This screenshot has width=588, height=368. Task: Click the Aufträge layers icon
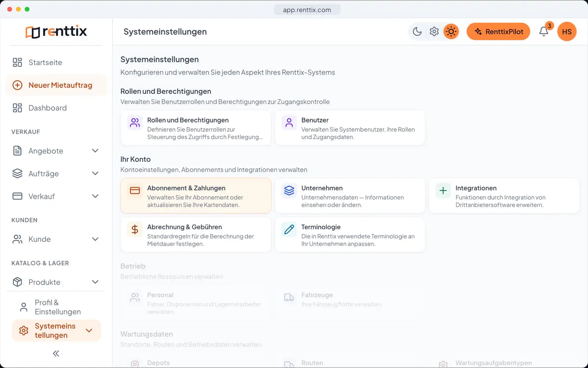click(x=17, y=174)
